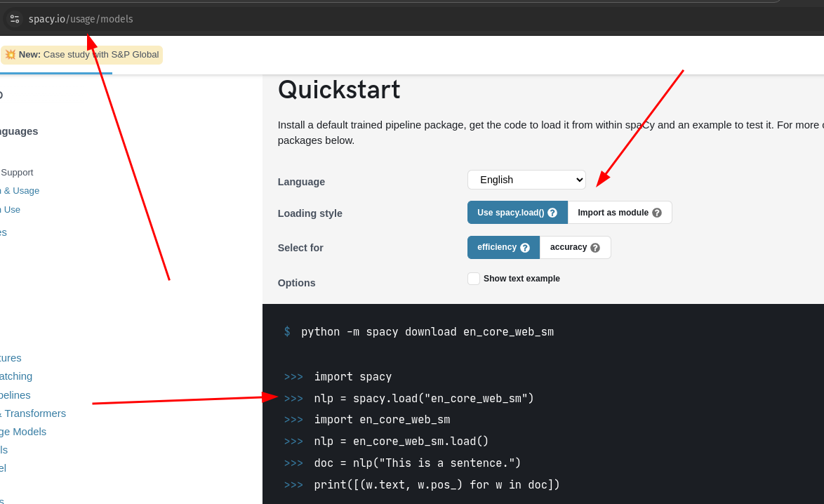Open the sidebar link ending in "pelines"
The image size is (824, 504).
click(x=15, y=395)
